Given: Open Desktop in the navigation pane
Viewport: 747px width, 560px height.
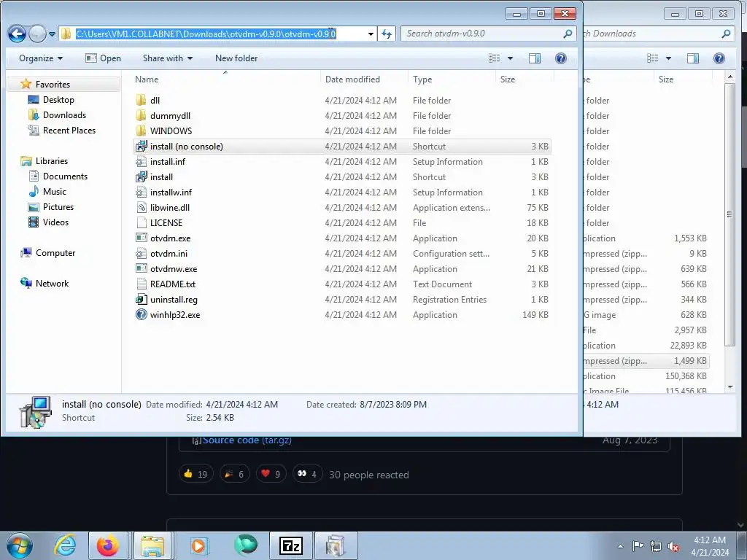Looking at the screenshot, I should (58, 99).
